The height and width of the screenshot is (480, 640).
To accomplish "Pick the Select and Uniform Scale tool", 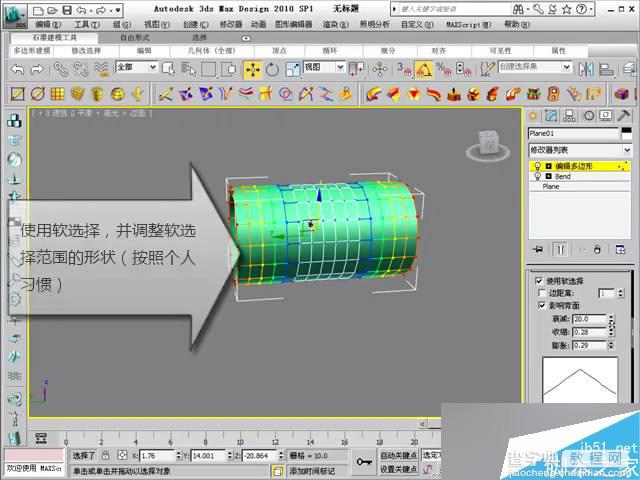I will [x=293, y=70].
